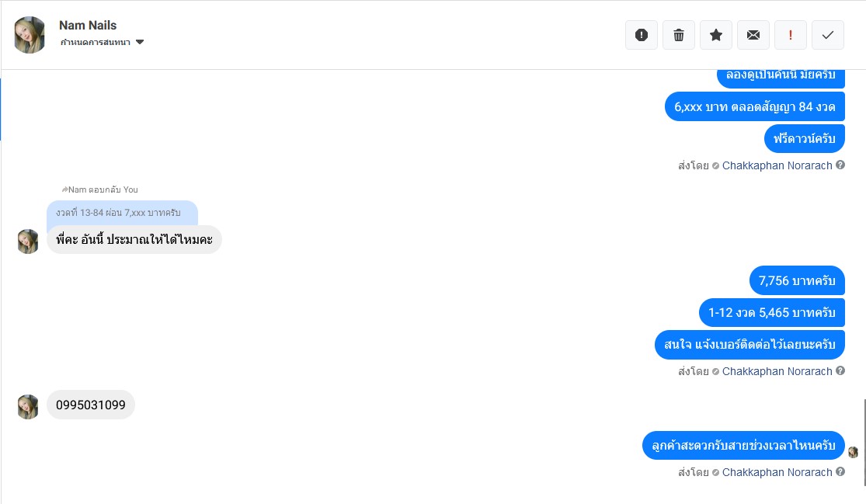Mark conversation done with the checkmark
The width and height of the screenshot is (866, 504).
pos(828,35)
